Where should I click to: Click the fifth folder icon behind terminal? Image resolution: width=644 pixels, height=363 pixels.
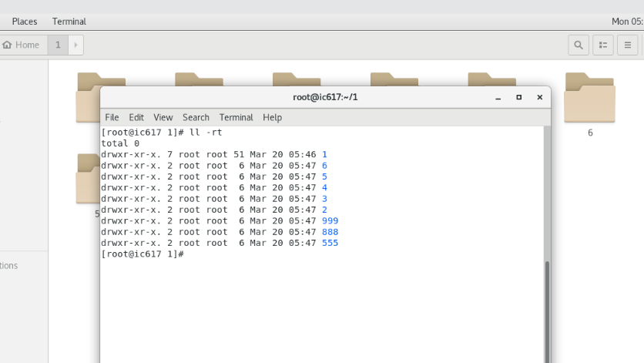coord(492,79)
